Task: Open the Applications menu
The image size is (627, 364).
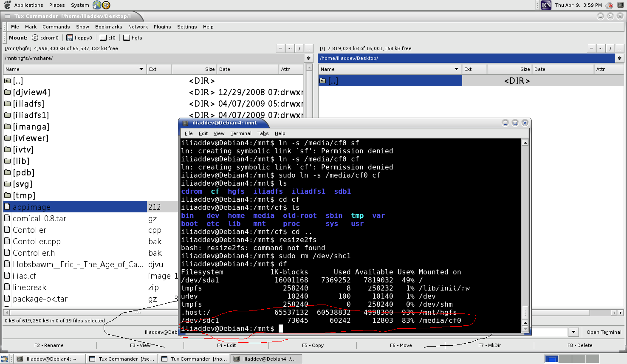Action: click(x=28, y=5)
